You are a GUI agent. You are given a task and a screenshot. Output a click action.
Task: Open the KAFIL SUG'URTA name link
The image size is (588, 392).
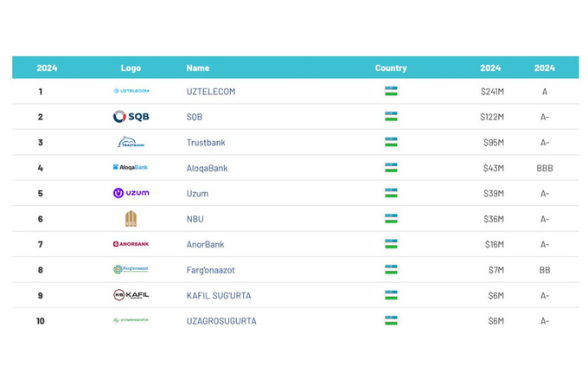[x=218, y=296]
